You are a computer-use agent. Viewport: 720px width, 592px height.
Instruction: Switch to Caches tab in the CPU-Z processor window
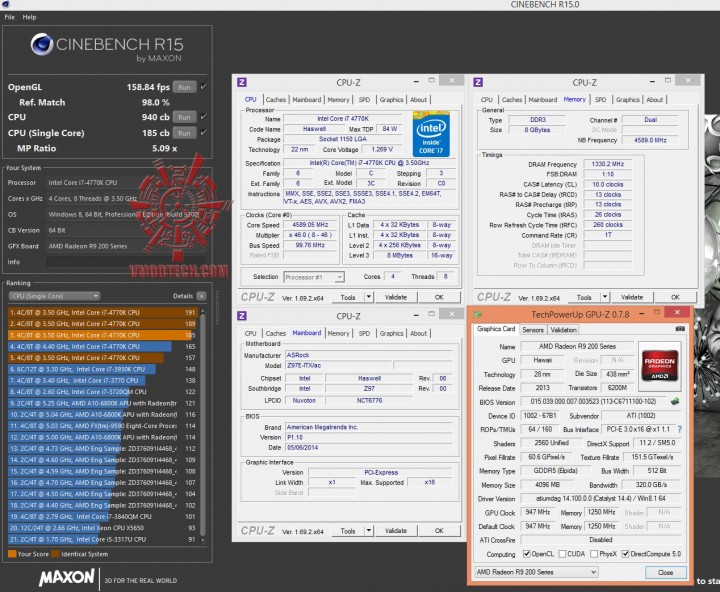[x=276, y=100]
